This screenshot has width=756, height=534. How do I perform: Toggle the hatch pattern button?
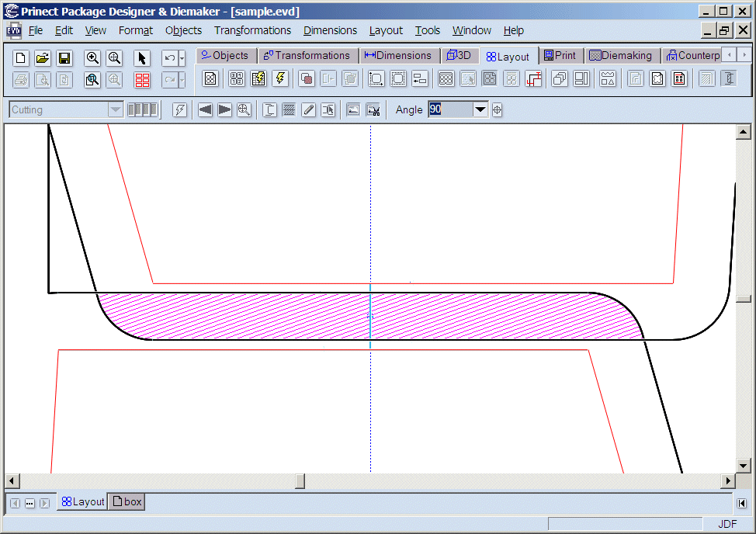click(x=289, y=110)
